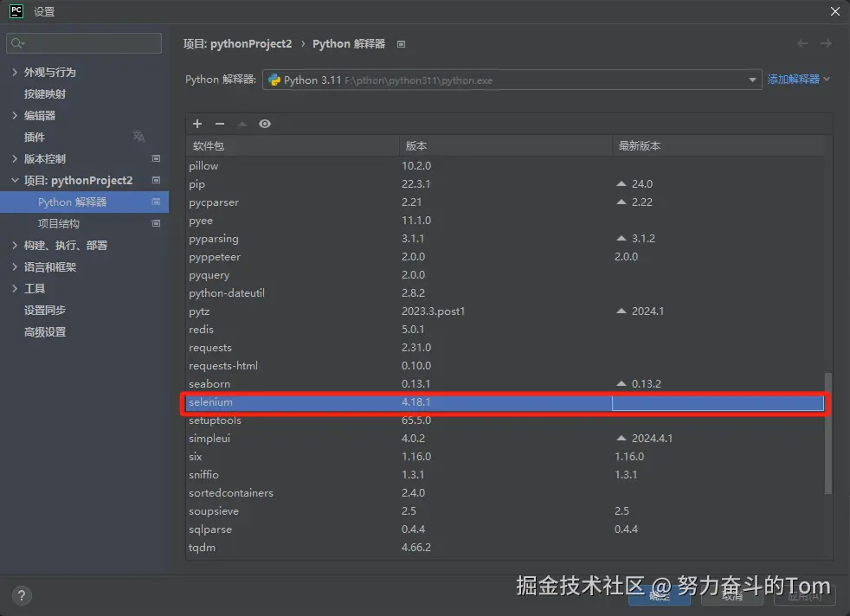Click the upgrade arrow next to seaborn 0.13.2
The image size is (850, 616).
pos(621,383)
